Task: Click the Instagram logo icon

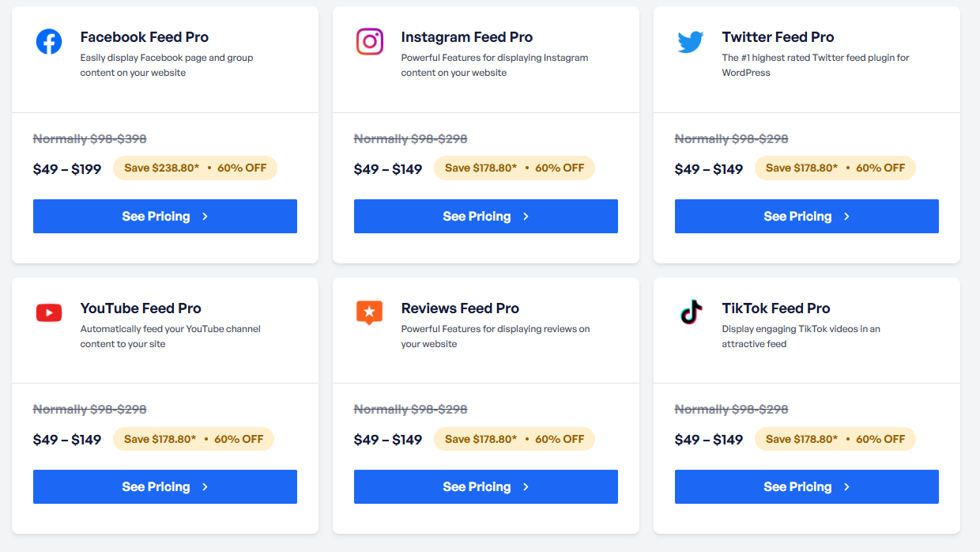Action: pos(370,42)
